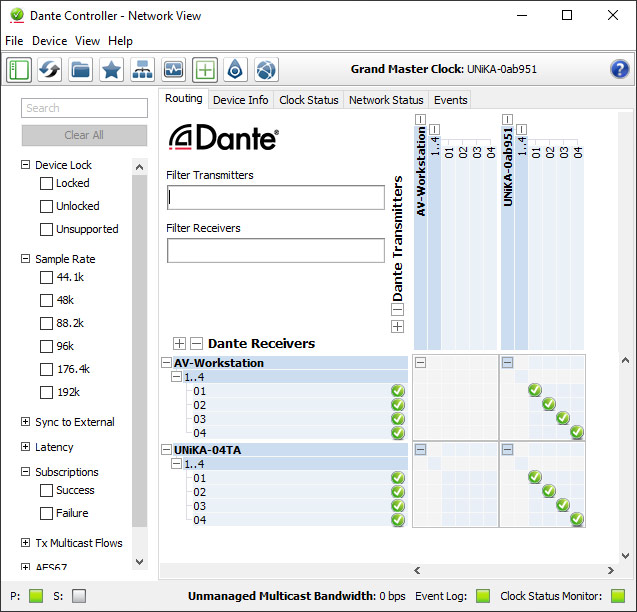Open the blue help question mark icon
The image size is (637, 612).
click(620, 69)
